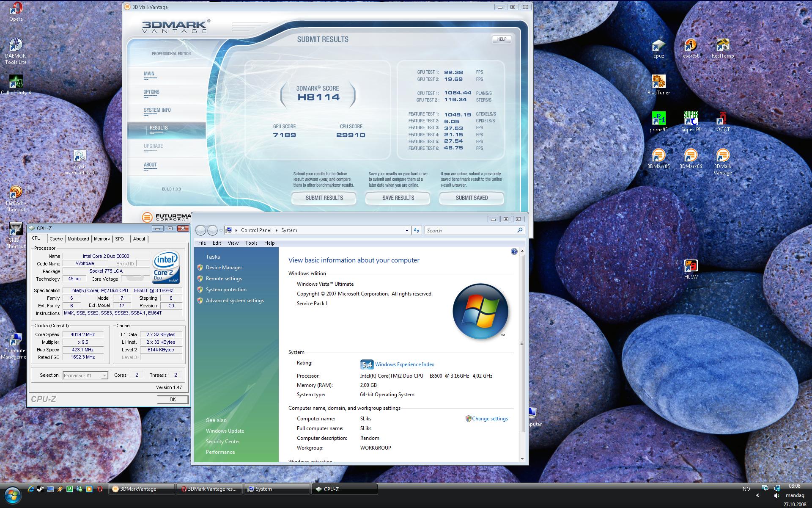Switch to the Cache tab in CPU-Z
Screen dimensions: 812x508
point(56,239)
